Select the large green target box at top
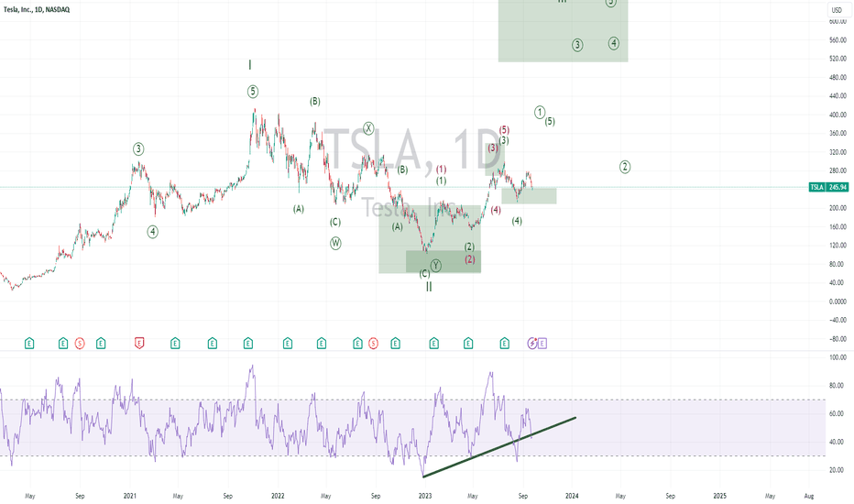Screen dimensions: 854x504 pos(564,30)
